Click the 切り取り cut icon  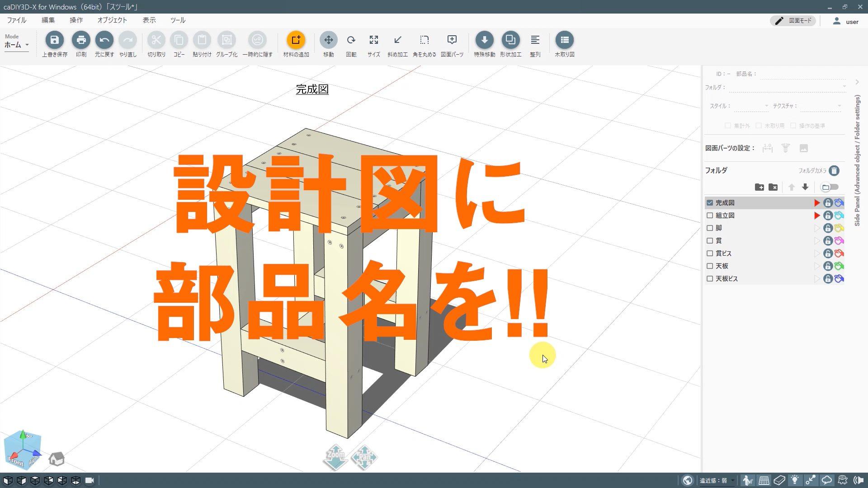pos(156,40)
